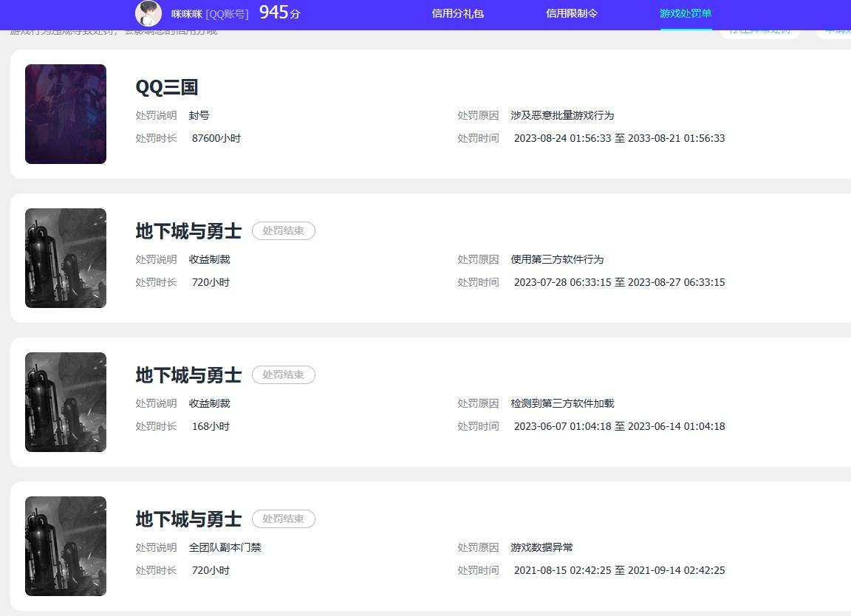
Task: Select the 全团队副本门禁 penalty description
Action: tap(225, 547)
